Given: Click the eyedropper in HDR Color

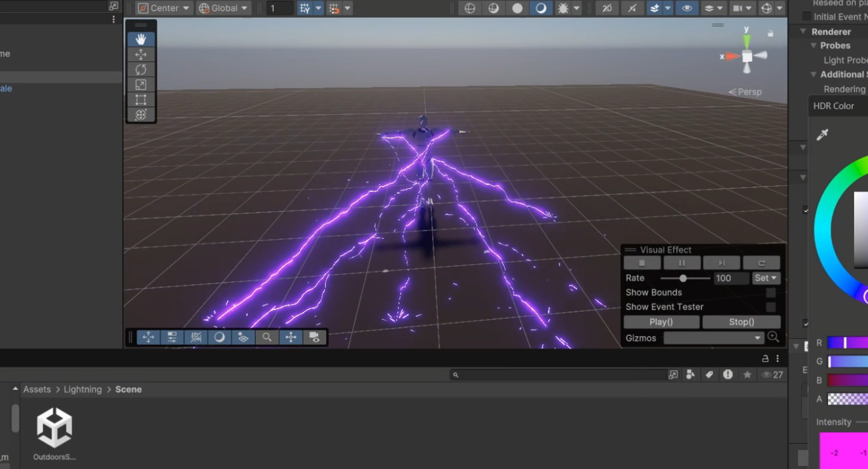Looking at the screenshot, I should pos(822,135).
